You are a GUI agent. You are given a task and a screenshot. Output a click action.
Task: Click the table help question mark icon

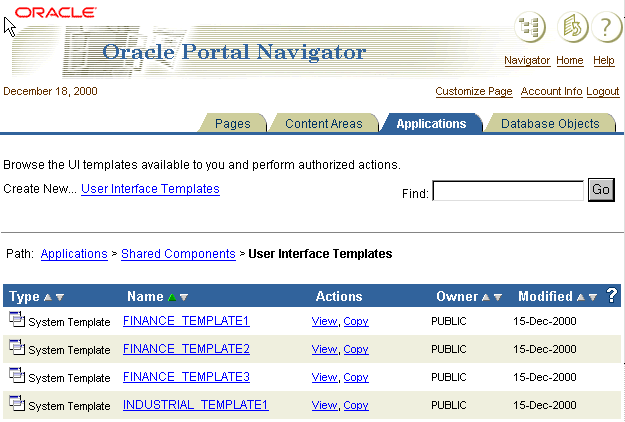pos(612,295)
